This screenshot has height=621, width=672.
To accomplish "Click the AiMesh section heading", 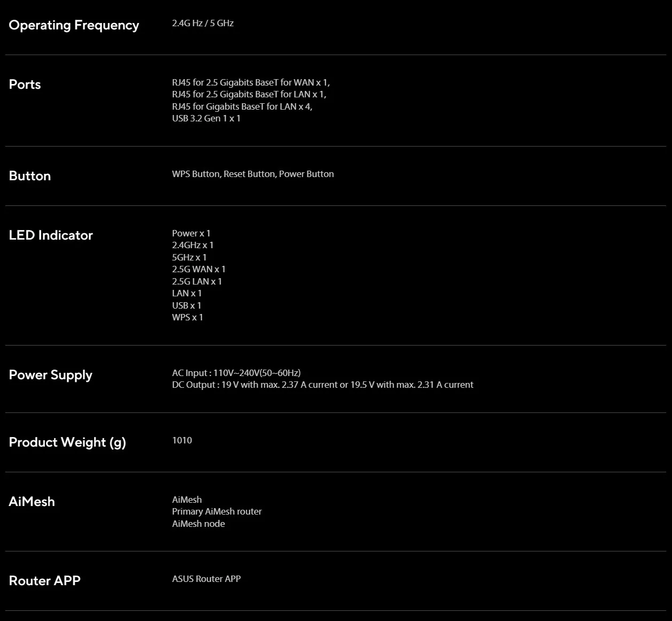I will (32, 502).
